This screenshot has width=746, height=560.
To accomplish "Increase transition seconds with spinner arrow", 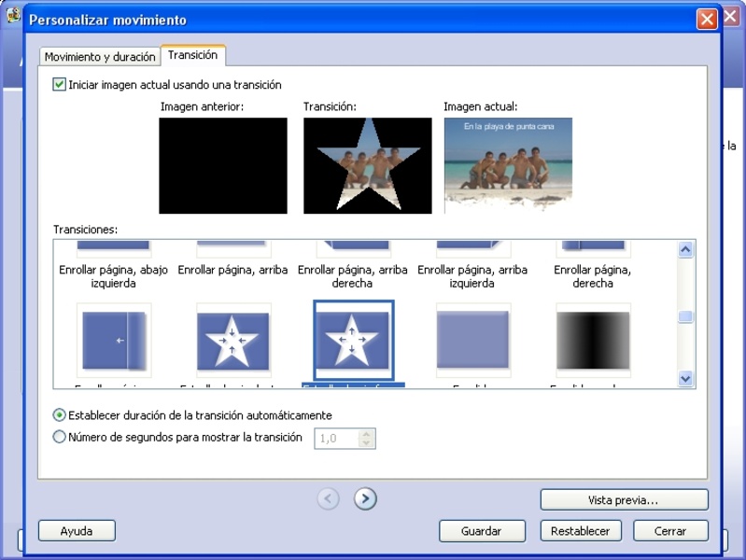I will [366, 433].
